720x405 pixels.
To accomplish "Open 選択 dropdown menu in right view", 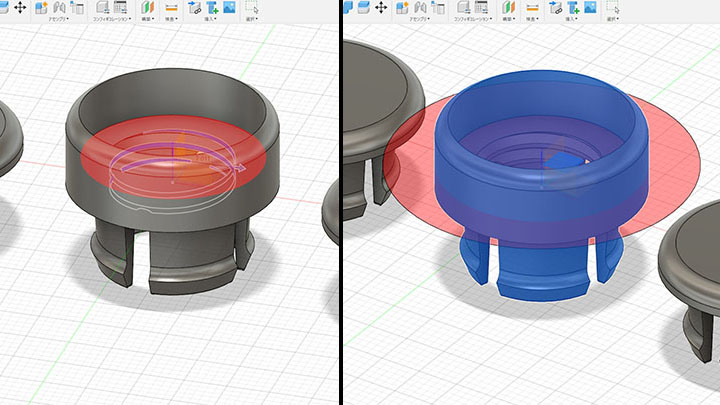I will coord(612,19).
